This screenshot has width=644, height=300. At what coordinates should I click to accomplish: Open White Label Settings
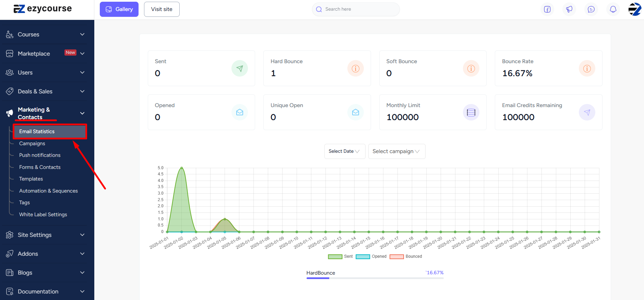[x=43, y=215]
